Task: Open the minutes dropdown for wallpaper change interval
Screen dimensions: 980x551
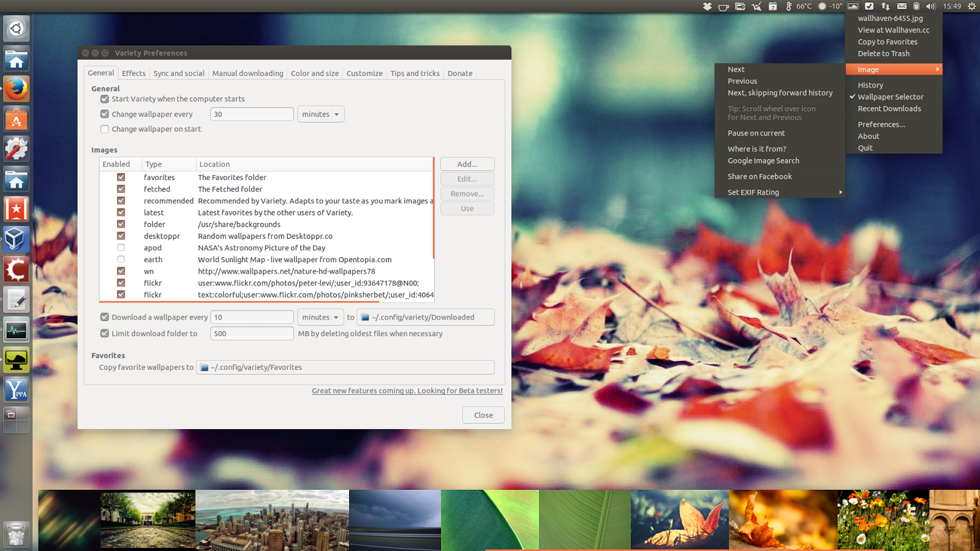Action: 320,114
